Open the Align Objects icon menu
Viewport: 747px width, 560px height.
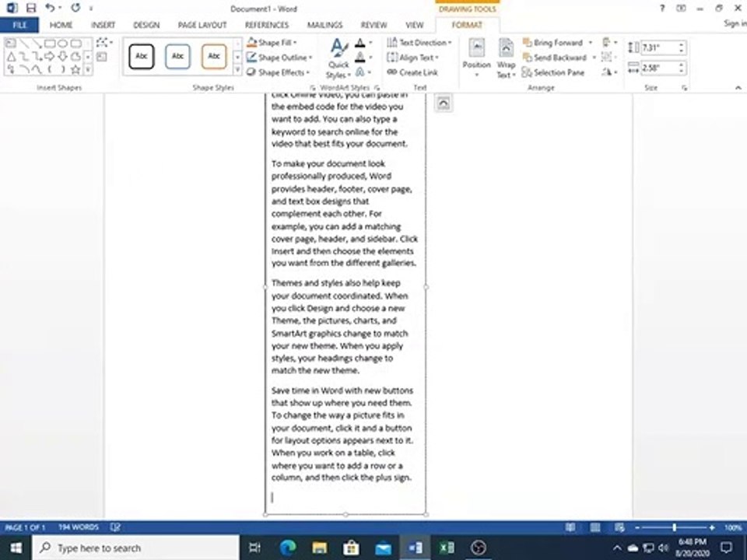[609, 42]
